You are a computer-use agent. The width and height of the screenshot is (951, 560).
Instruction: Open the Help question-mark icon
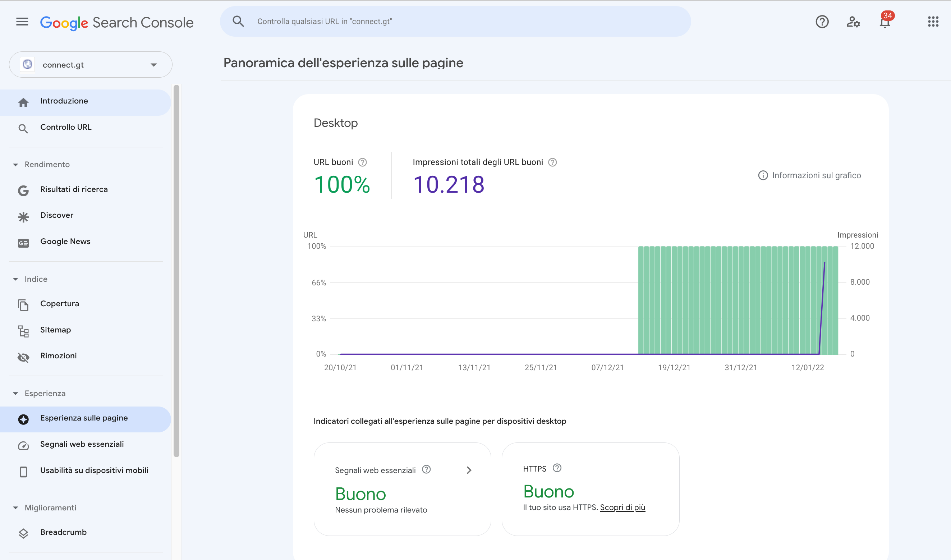pyautogui.click(x=822, y=22)
